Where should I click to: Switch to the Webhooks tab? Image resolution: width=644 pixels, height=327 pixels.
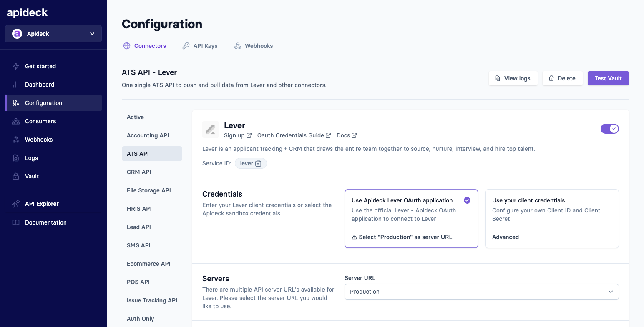point(254,46)
